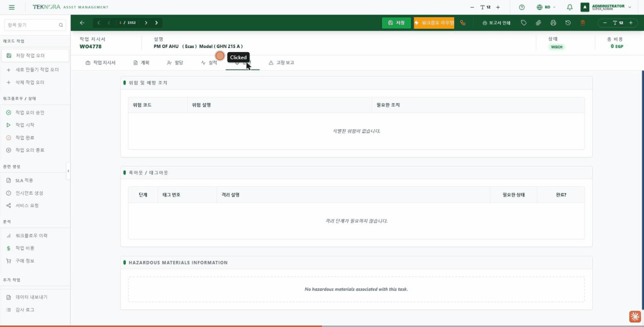Switch to the 할당 tab
644x327 pixels.
175,63
